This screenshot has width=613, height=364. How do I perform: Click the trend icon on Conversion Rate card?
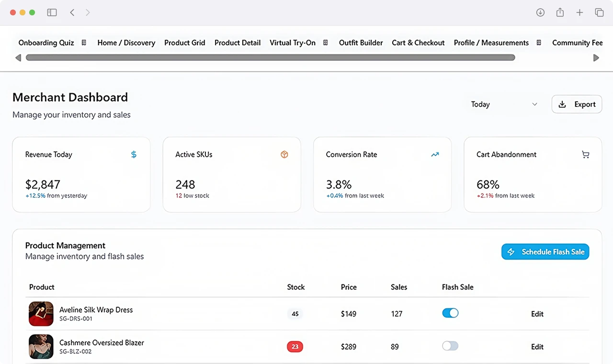point(435,154)
